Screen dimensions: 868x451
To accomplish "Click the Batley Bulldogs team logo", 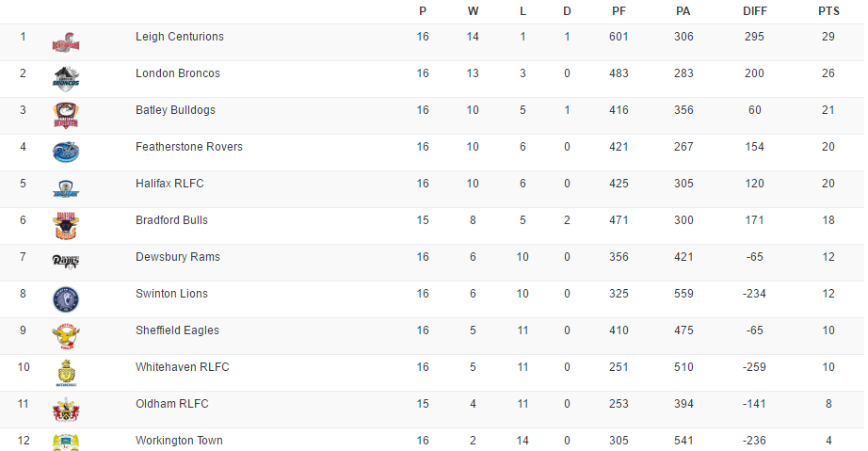I will 66,115.
